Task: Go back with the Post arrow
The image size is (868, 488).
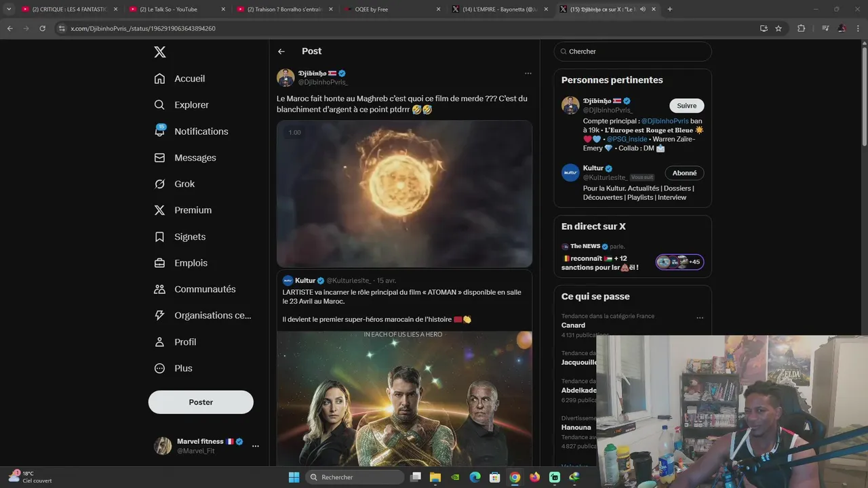Action: pos(281,52)
